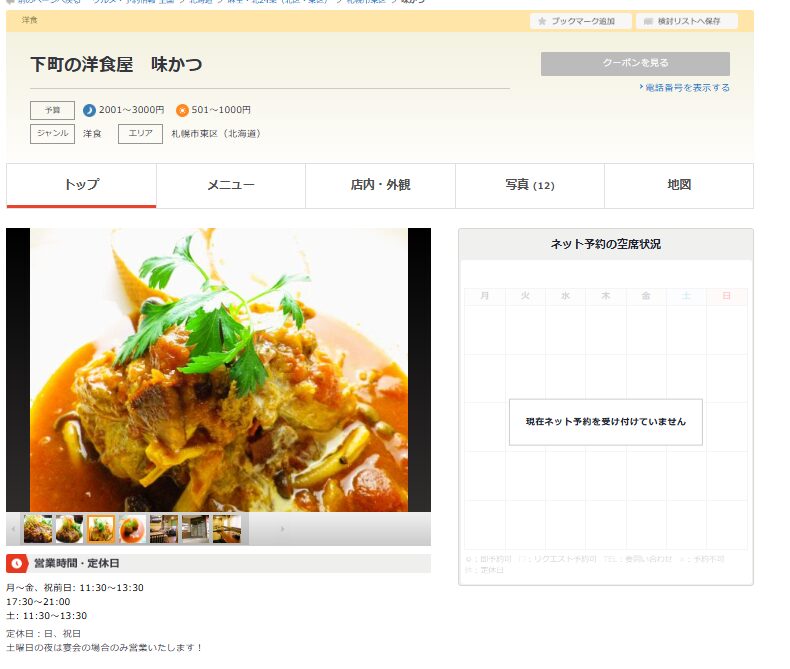Select the first dish thumbnail
Screen dimensions: 790x669
coord(38,529)
